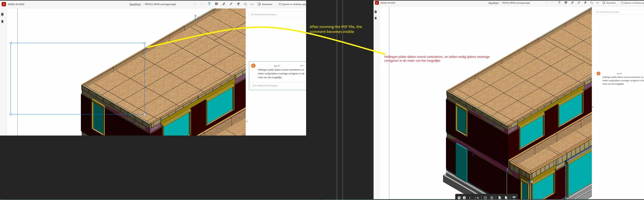Image resolution: width=644 pixels, height=200 pixels.
Task: Click 'Een opmerking toevoegen' field in left window
Action: 277,15
